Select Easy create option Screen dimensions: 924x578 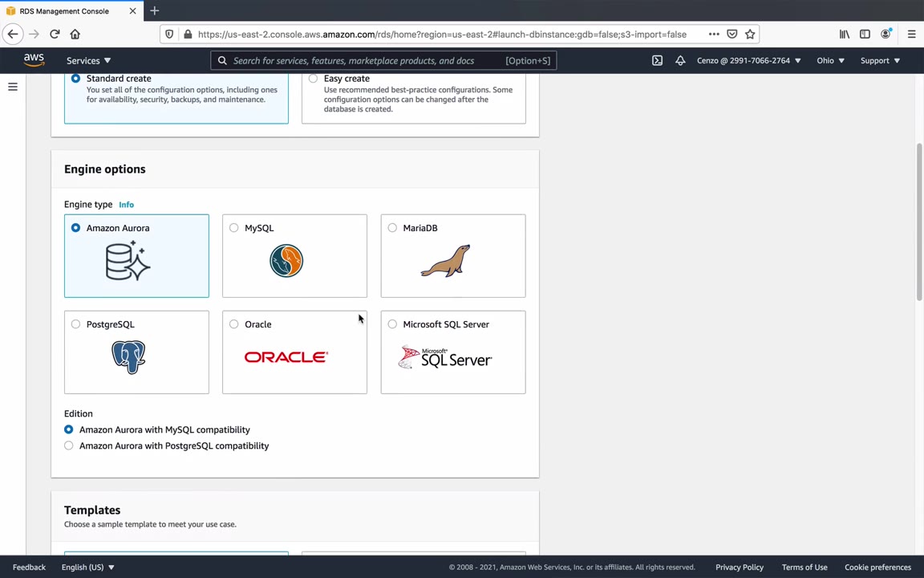(313, 79)
